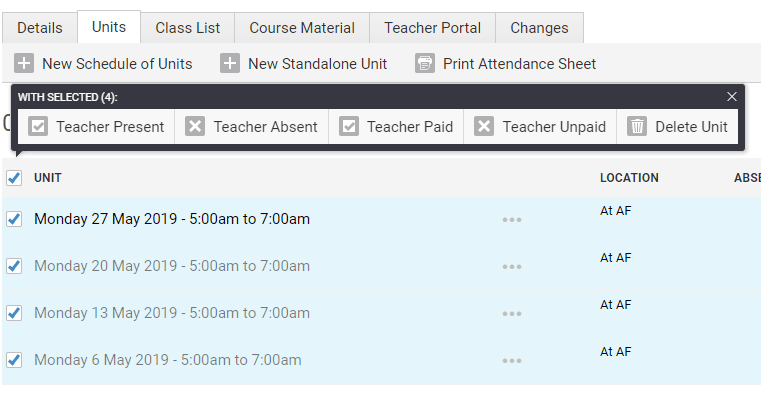The height and width of the screenshot is (398, 761).
Task: Delete selected units with trash icon
Action: [677, 127]
